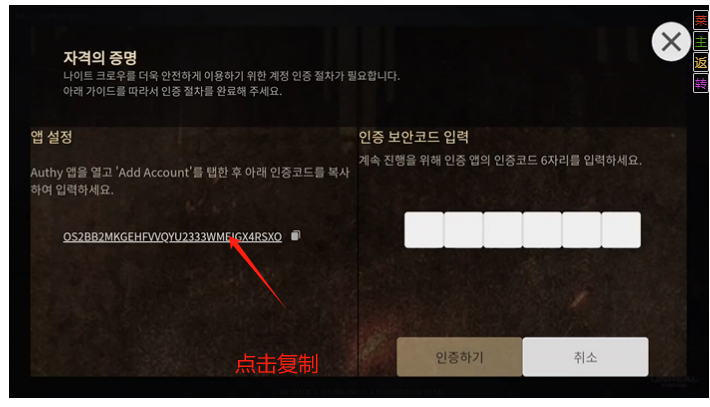Focus the fifth security code digit box
This screenshot has width=710, height=407.
point(581,230)
